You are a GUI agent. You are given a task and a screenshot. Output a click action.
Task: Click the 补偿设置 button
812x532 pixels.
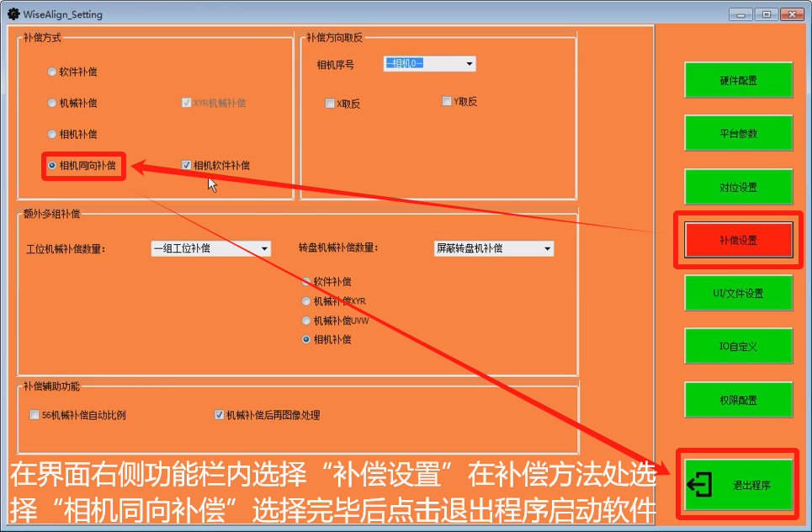point(738,240)
